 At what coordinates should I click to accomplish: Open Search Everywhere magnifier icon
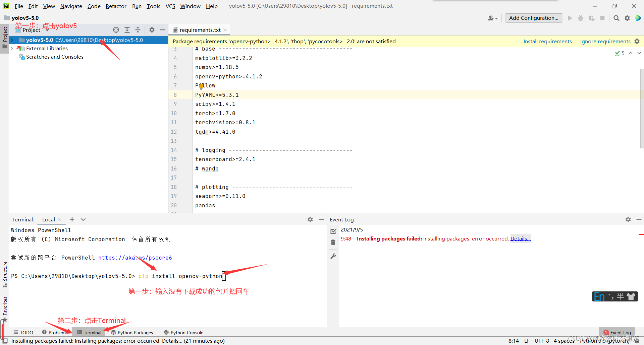pyautogui.click(x=616, y=18)
